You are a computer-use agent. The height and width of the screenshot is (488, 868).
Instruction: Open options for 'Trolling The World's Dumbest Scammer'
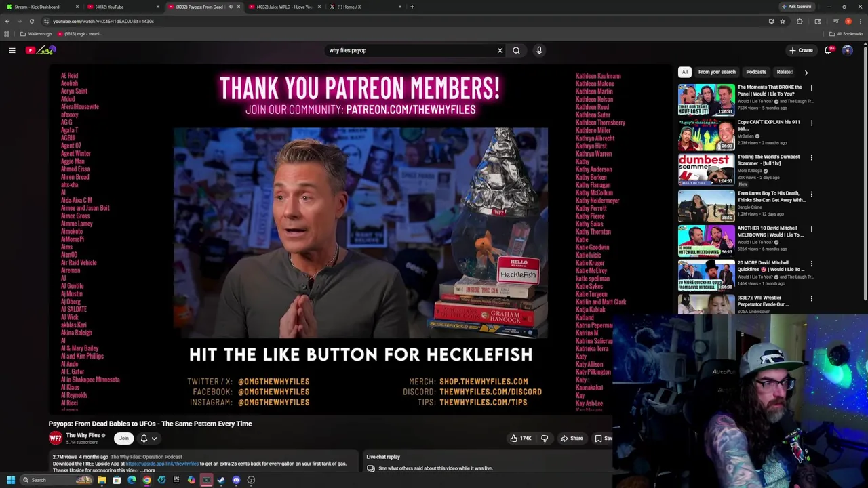[811, 157]
